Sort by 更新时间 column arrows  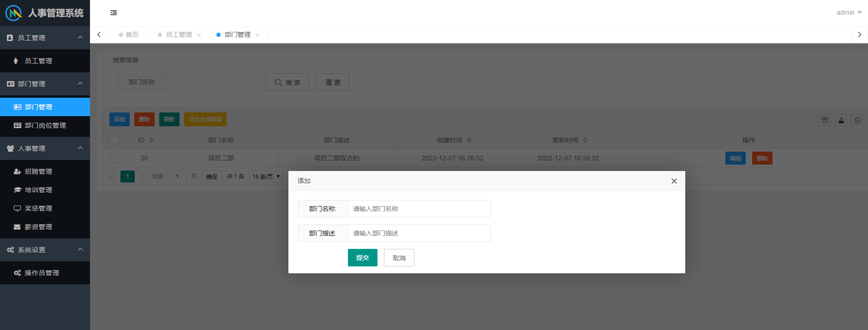(585, 140)
